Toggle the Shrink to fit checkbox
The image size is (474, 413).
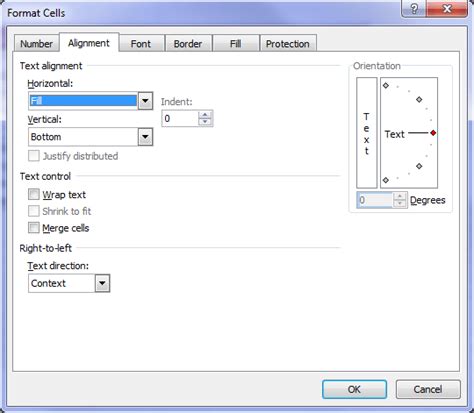[34, 211]
